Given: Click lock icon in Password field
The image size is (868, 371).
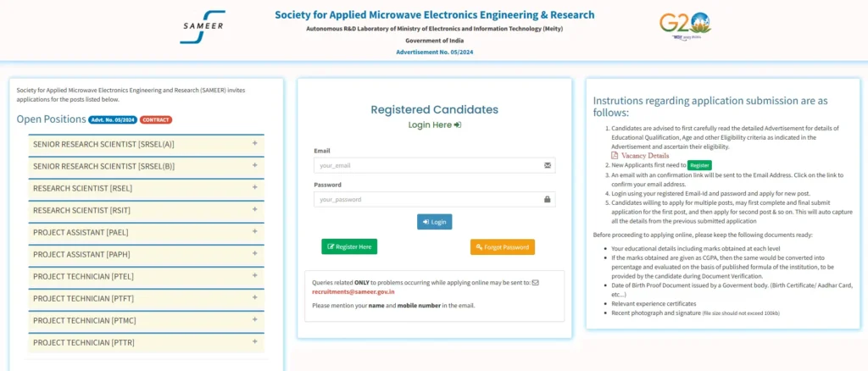Looking at the screenshot, I should point(547,200).
